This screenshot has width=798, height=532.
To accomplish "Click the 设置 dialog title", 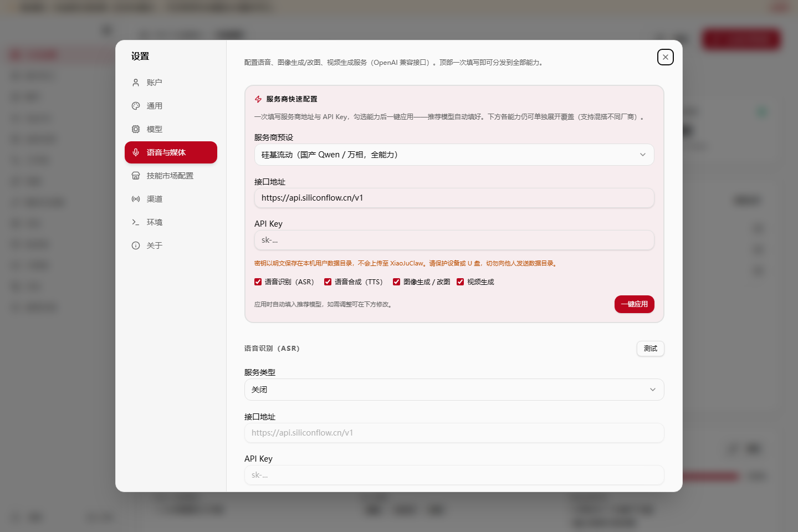I will [x=140, y=56].
